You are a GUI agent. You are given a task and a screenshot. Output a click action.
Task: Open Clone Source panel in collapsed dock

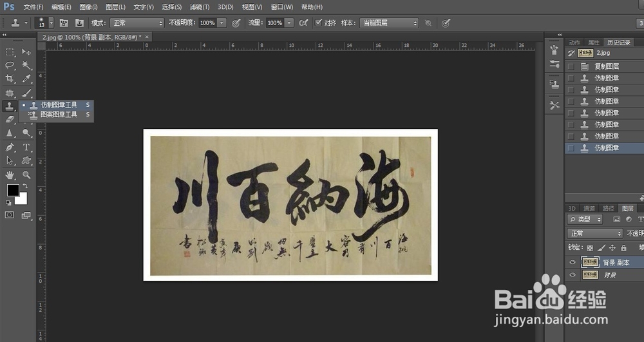pyautogui.click(x=554, y=84)
